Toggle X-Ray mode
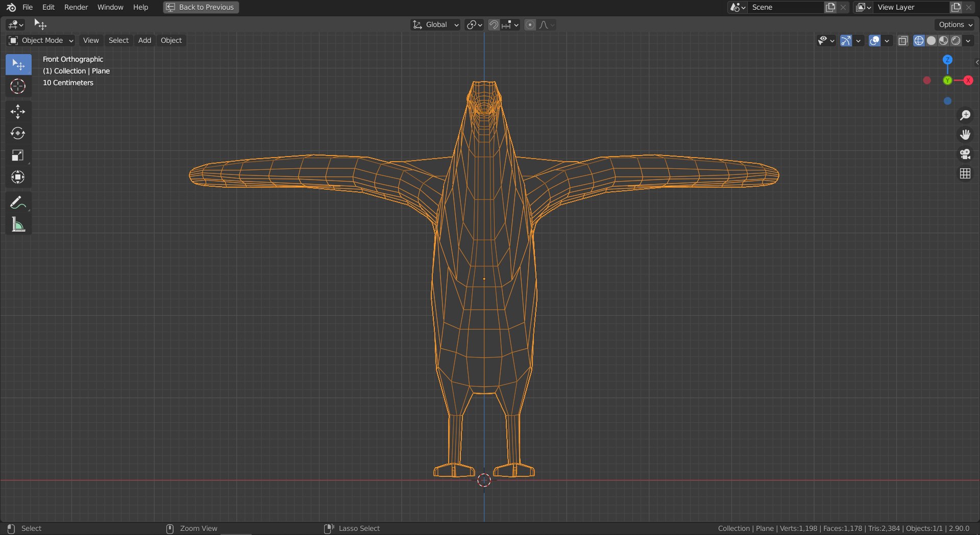Image resolution: width=980 pixels, height=535 pixels. [x=903, y=41]
